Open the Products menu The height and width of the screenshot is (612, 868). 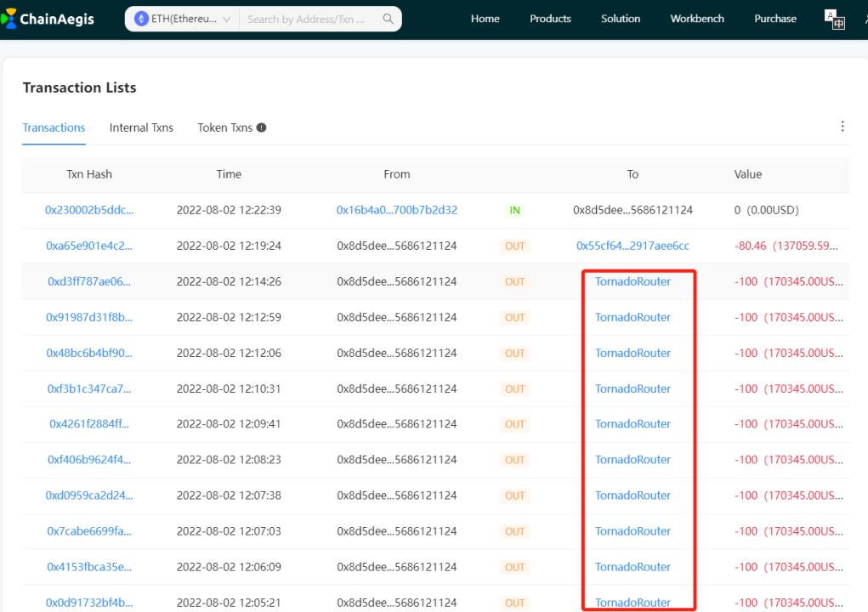[x=550, y=19]
